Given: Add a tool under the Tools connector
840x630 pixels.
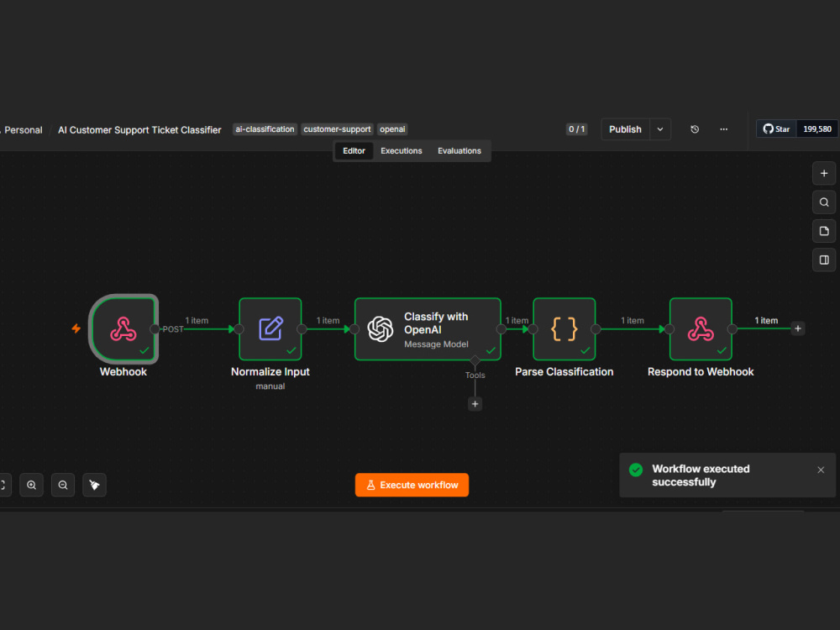Looking at the screenshot, I should [475, 404].
